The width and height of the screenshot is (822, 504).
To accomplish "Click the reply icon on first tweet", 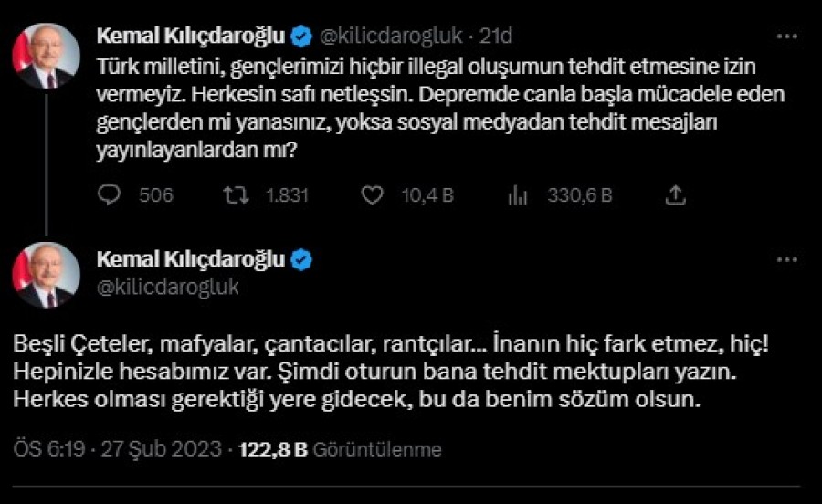I will [109, 194].
